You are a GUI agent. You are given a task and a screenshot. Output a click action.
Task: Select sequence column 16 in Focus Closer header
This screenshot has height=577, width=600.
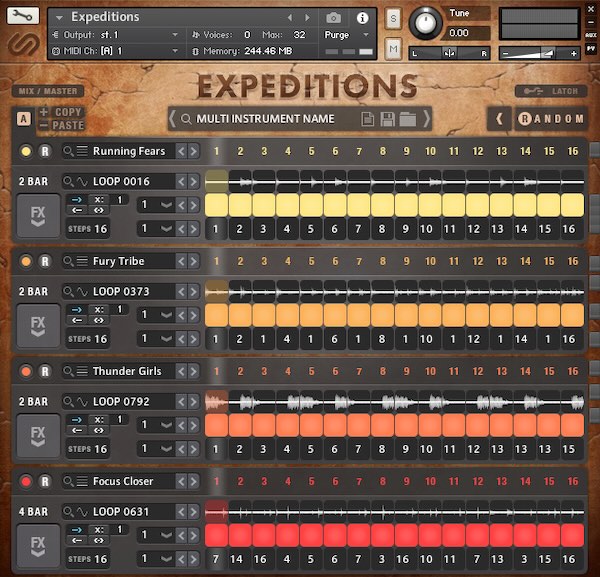click(x=572, y=481)
